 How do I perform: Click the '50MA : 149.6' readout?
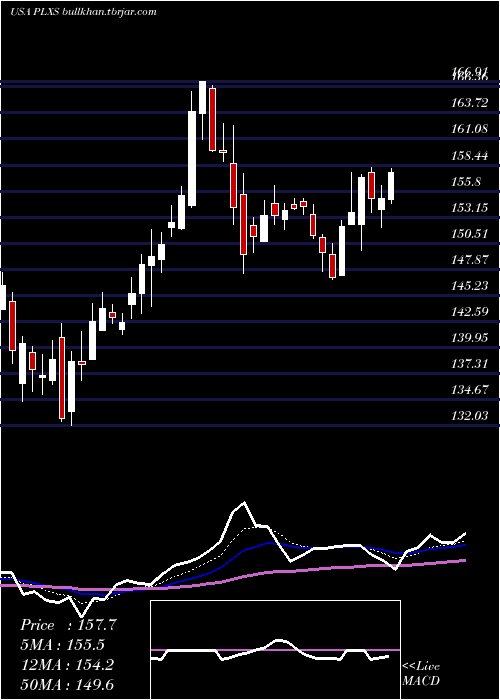point(67,684)
